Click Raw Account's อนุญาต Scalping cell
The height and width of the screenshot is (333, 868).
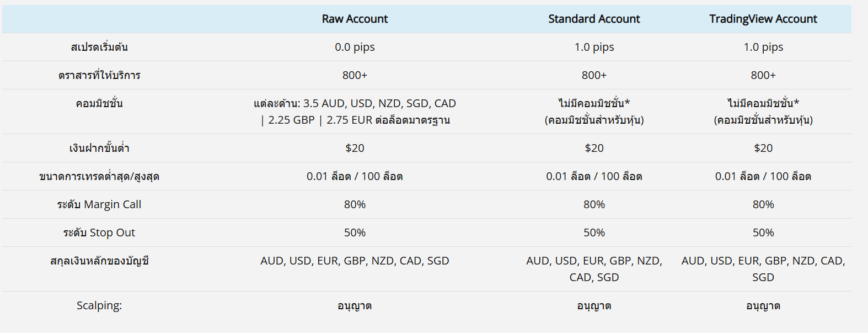point(355,305)
